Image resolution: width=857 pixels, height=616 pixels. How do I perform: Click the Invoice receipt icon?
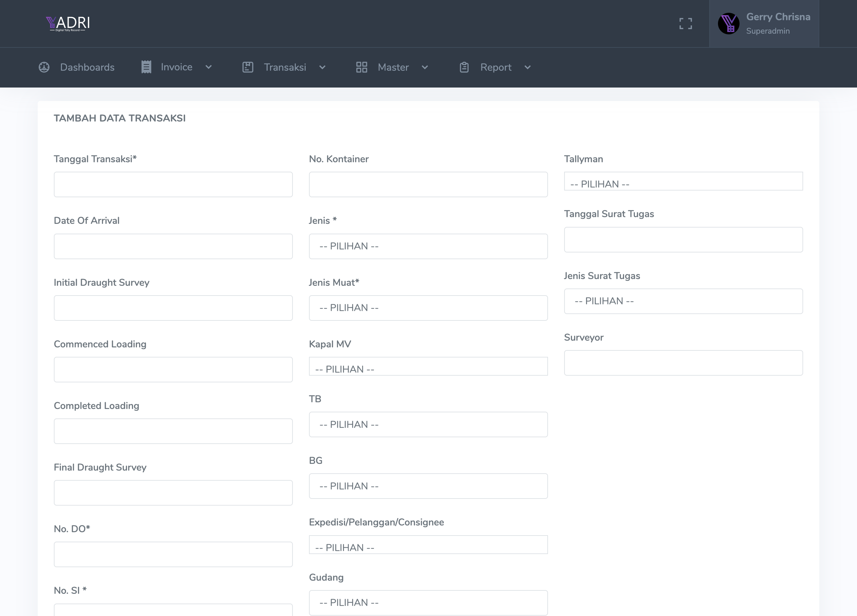[x=146, y=67]
